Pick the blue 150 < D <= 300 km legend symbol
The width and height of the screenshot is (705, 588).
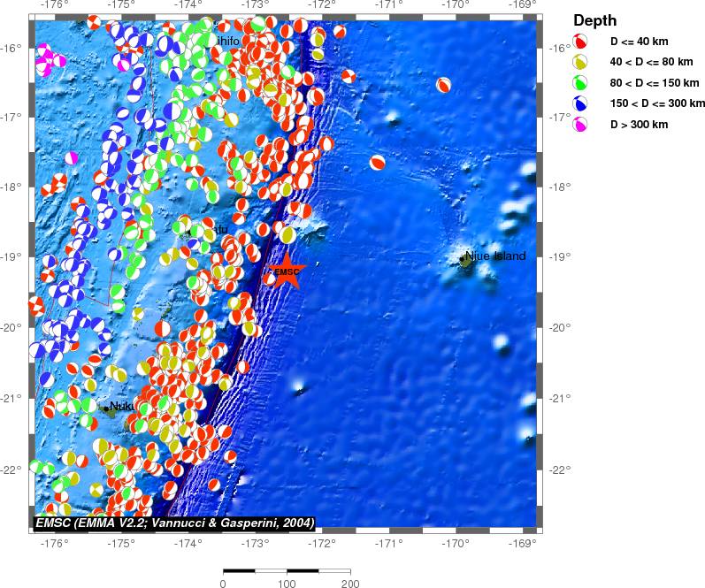click(580, 103)
